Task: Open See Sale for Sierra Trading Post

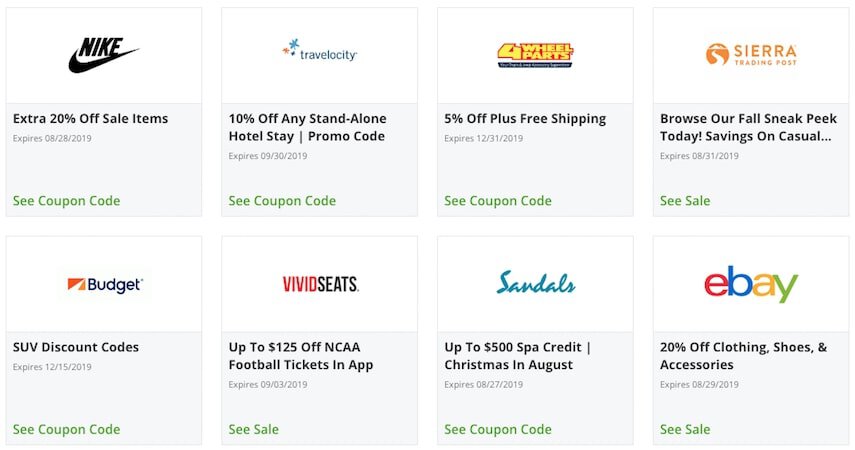Action: tap(685, 201)
